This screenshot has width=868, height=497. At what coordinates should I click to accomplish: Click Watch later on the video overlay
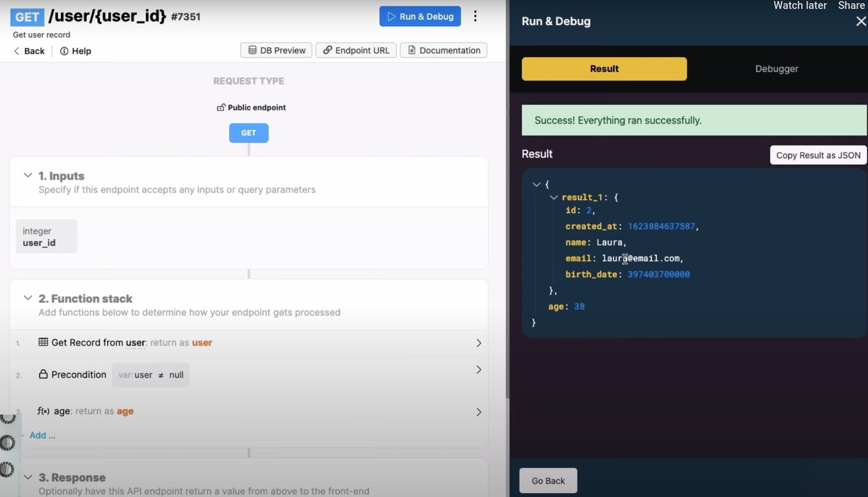pyautogui.click(x=800, y=5)
